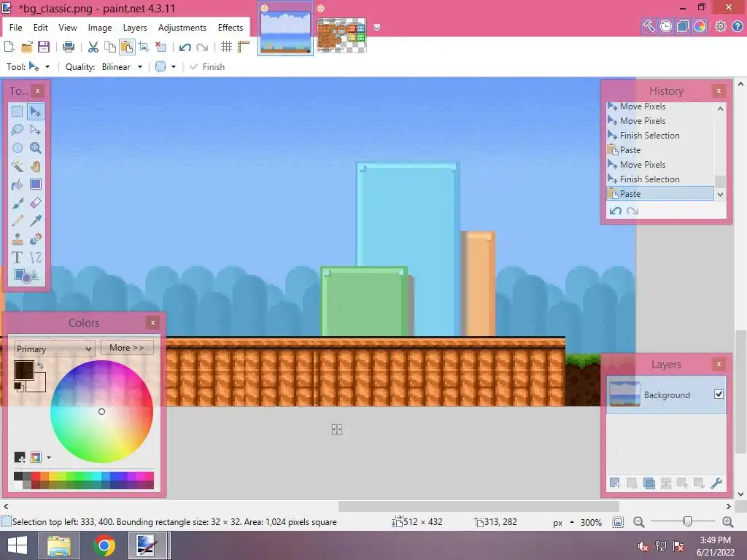Toggle the History window clock button
Image resolution: width=747 pixels, height=560 pixels.
[665, 26]
